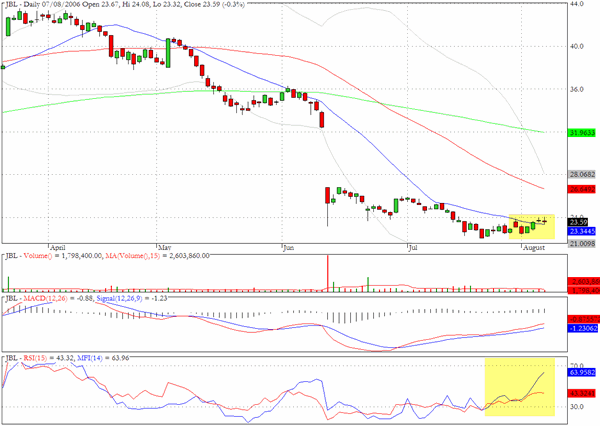
Task: Select the gray 28.0682 band price label
Action: click(582, 174)
